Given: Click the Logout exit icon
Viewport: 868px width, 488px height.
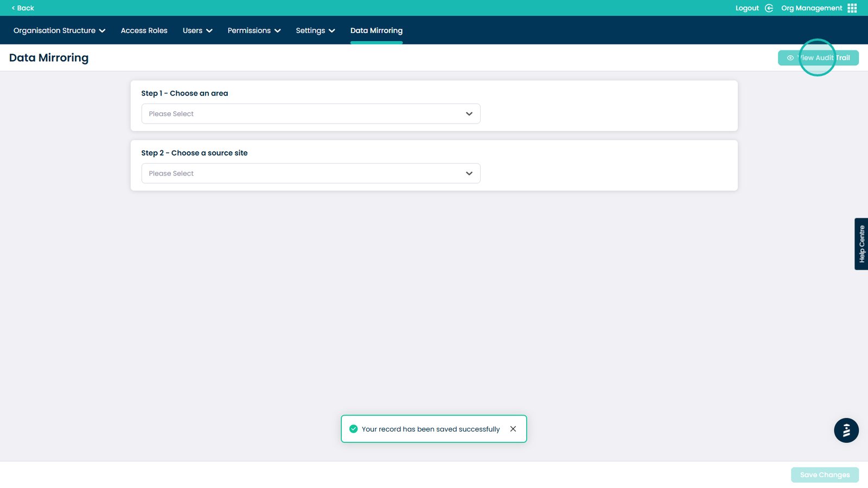Looking at the screenshot, I should click(x=769, y=8).
